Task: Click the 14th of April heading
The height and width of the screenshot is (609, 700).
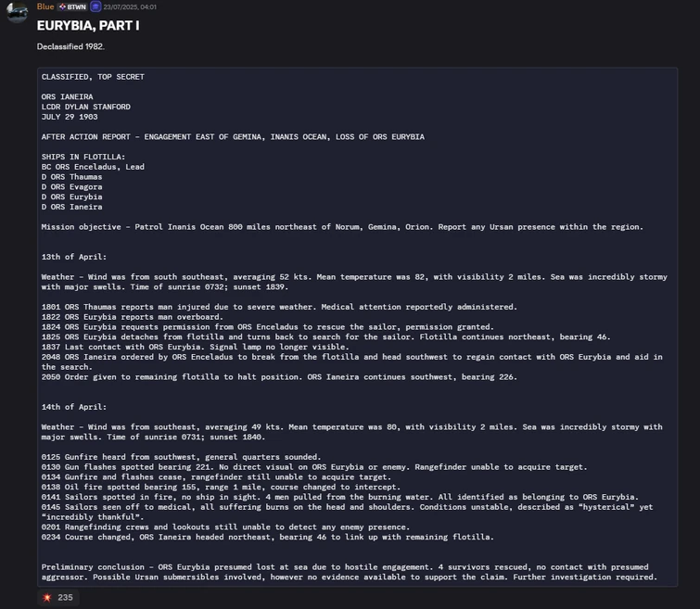Action: click(x=73, y=407)
